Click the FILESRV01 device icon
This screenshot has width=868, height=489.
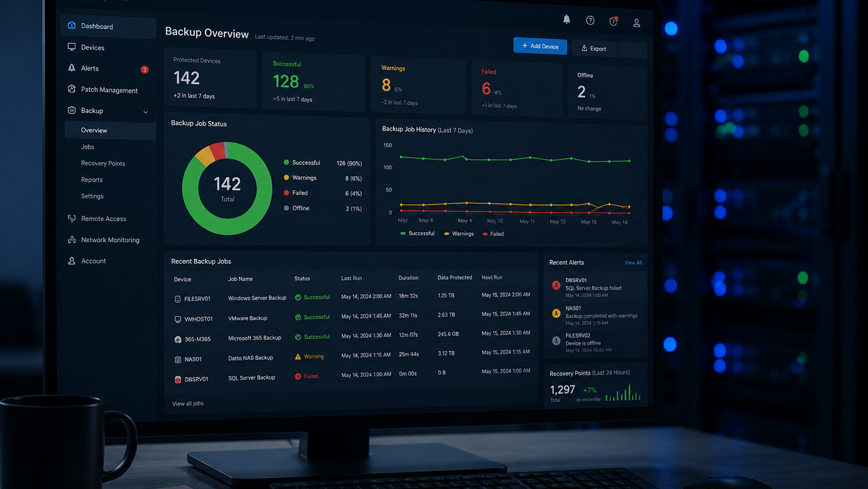(178, 299)
